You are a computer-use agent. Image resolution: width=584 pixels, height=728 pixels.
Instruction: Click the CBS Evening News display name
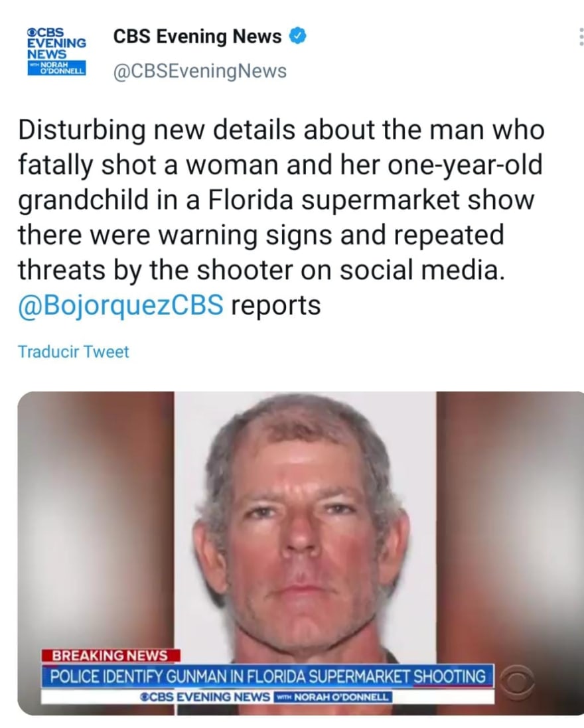pyautogui.click(x=197, y=36)
